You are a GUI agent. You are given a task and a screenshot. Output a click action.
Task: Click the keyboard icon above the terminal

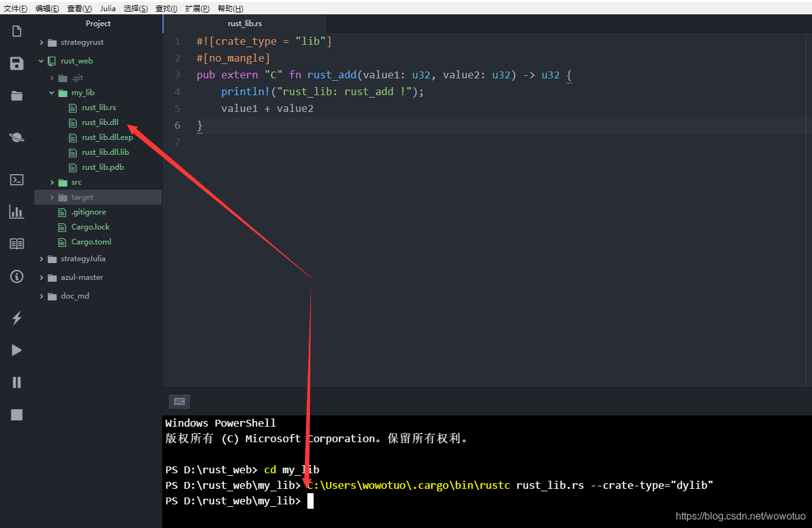pyautogui.click(x=179, y=401)
